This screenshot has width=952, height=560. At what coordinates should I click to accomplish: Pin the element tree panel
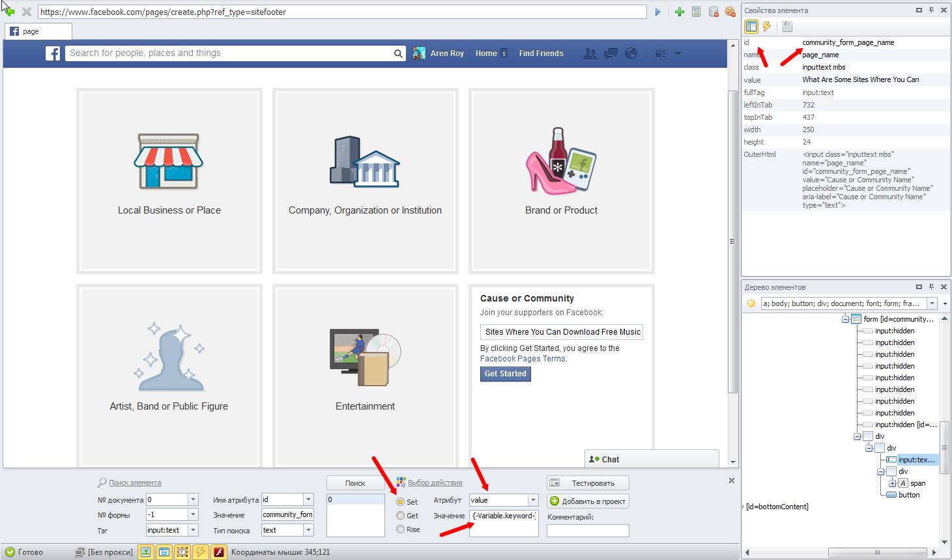[x=931, y=287]
